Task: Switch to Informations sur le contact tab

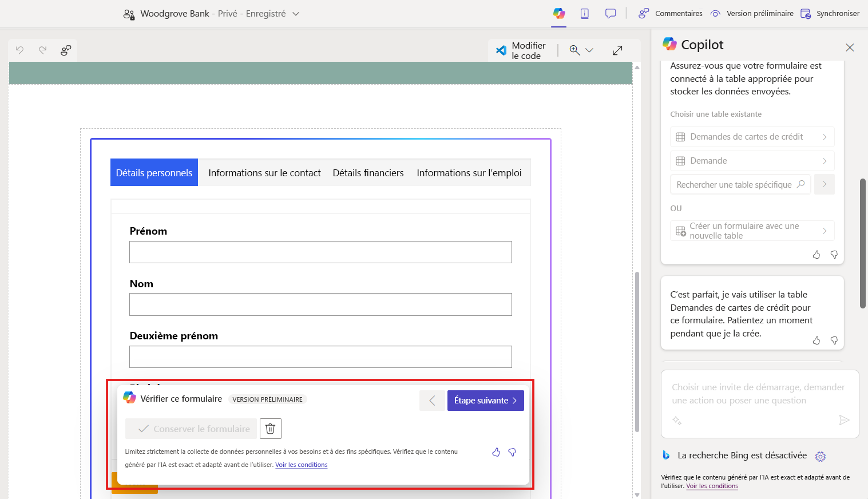Action: [264, 172]
